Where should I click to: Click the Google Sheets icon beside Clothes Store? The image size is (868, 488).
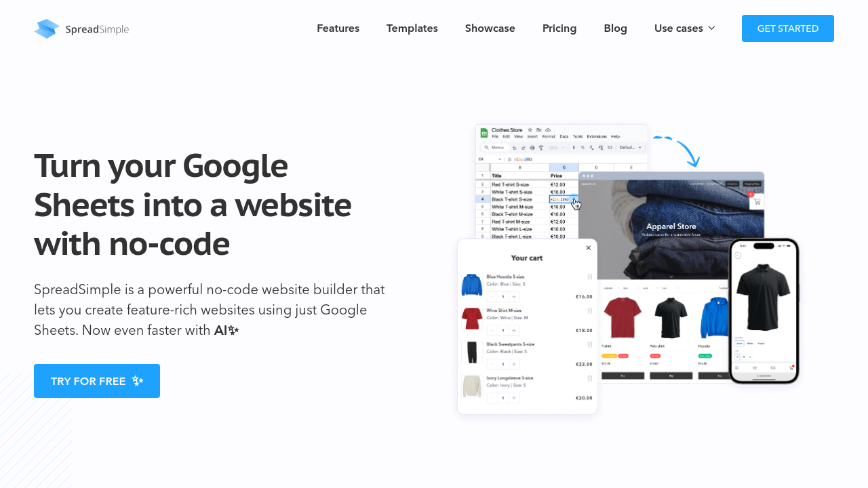click(484, 131)
